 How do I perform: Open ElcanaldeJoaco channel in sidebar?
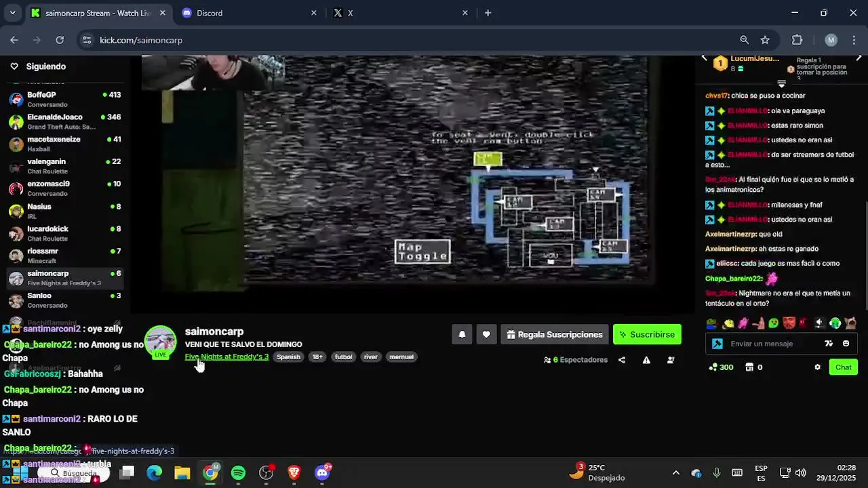(65, 121)
